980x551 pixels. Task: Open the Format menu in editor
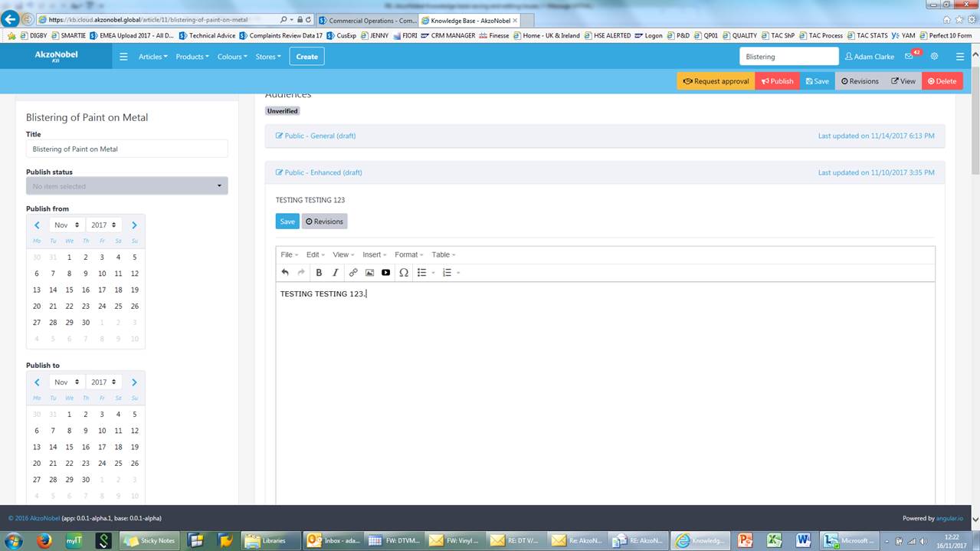(409, 254)
